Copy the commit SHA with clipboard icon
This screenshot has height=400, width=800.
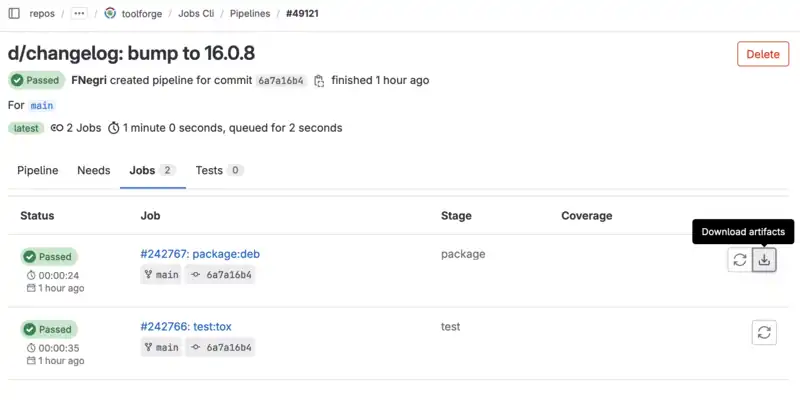[x=319, y=81]
